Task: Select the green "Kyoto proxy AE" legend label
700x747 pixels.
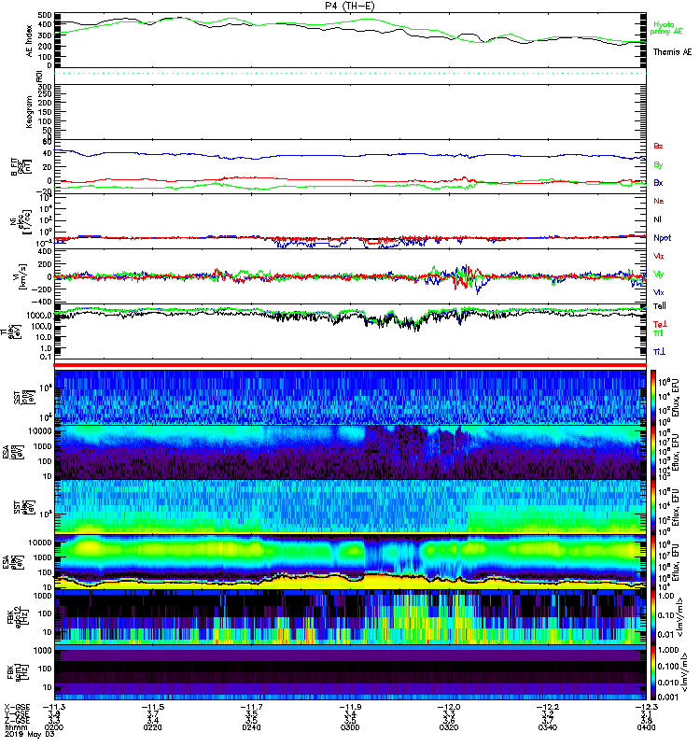Action: click(x=666, y=28)
